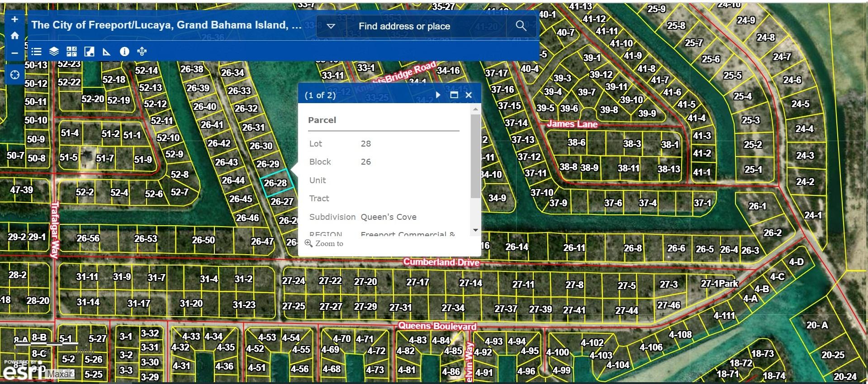Screen dimensions: 868x384
Task: Zoom in with the plus button
Action: click(14, 19)
